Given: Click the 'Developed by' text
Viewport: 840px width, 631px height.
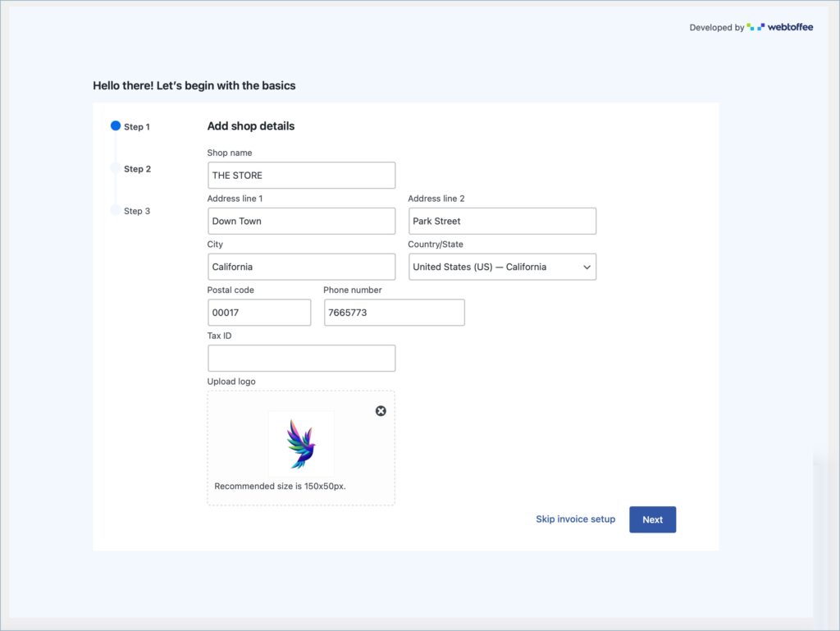Looking at the screenshot, I should 716,27.
